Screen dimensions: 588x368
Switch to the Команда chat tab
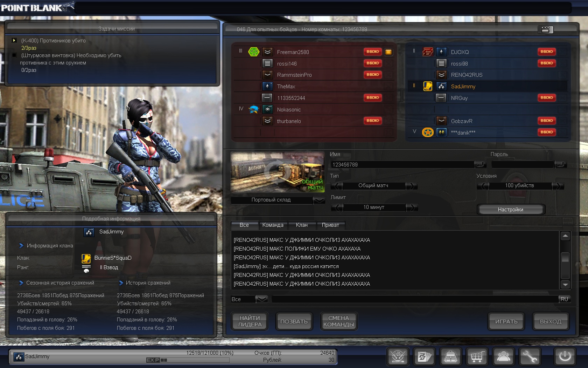[x=273, y=225]
